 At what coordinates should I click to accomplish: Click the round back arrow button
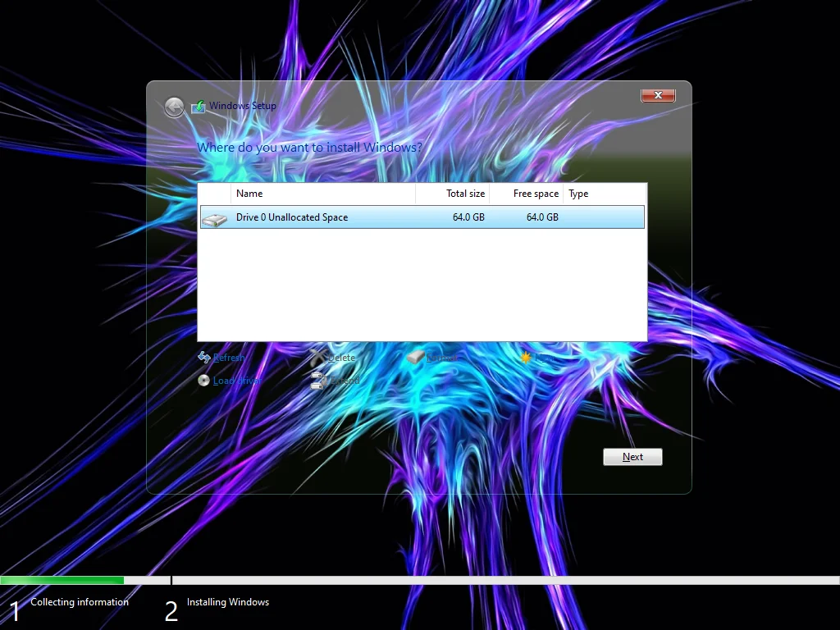(174, 107)
